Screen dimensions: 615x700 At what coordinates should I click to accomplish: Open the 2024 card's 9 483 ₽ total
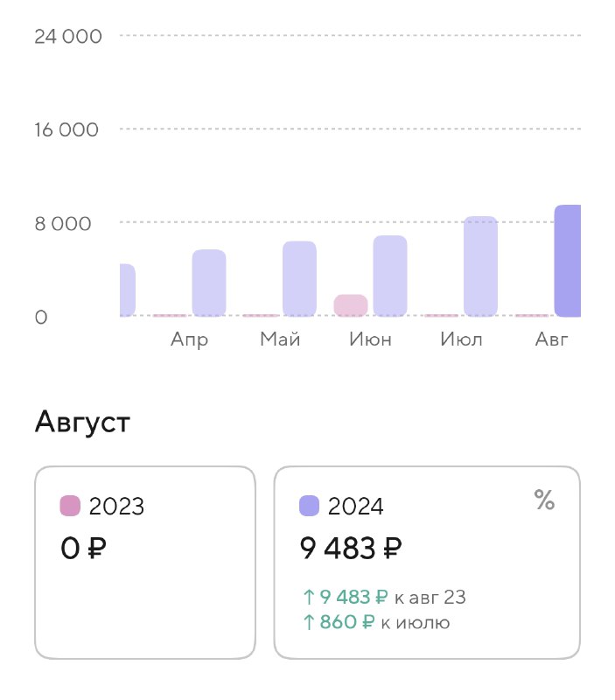pyautogui.click(x=351, y=549)
